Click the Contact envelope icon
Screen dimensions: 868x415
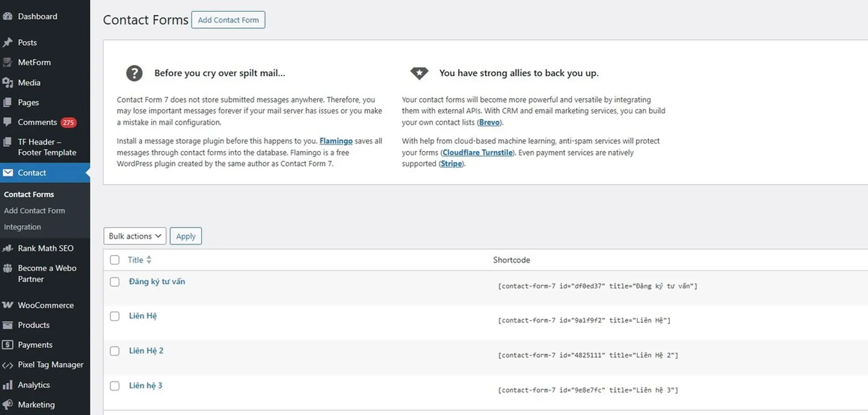coord(7,173)
